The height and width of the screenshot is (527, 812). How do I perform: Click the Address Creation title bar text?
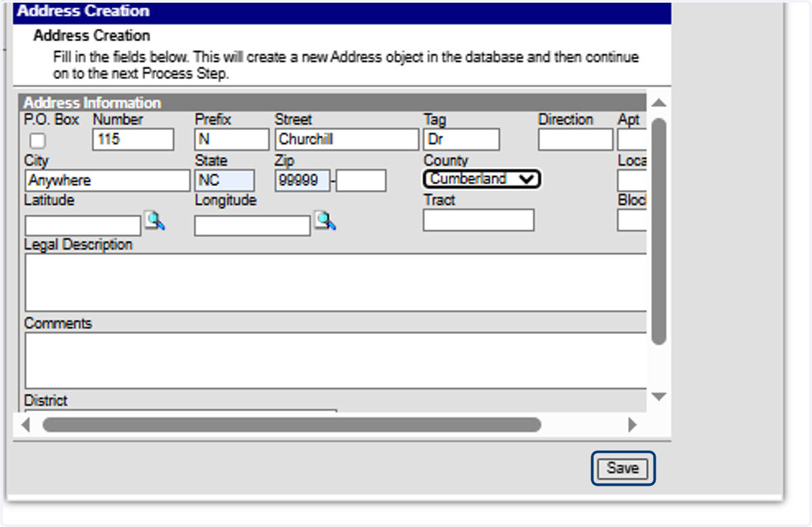coord(83,12)
